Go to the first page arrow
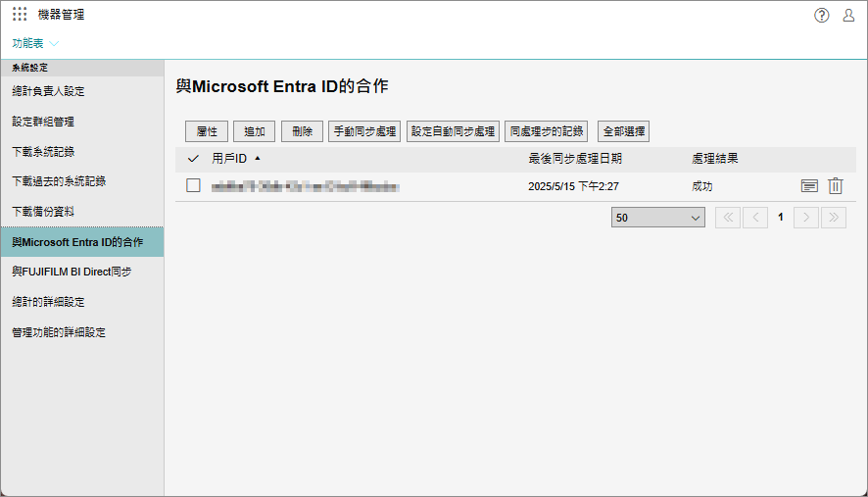Viewport: 868px width, 497px height. click(x=728, y=218)
